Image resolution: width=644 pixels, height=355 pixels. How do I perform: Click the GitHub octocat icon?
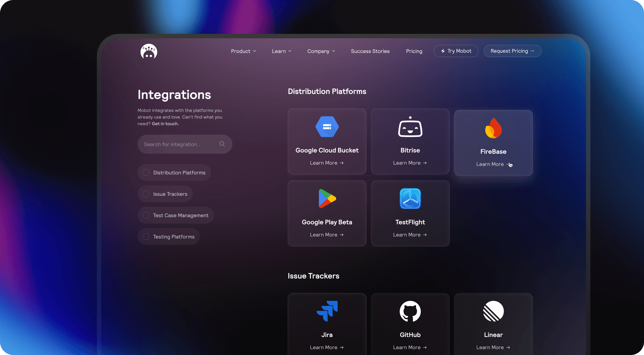coord(410,311)
